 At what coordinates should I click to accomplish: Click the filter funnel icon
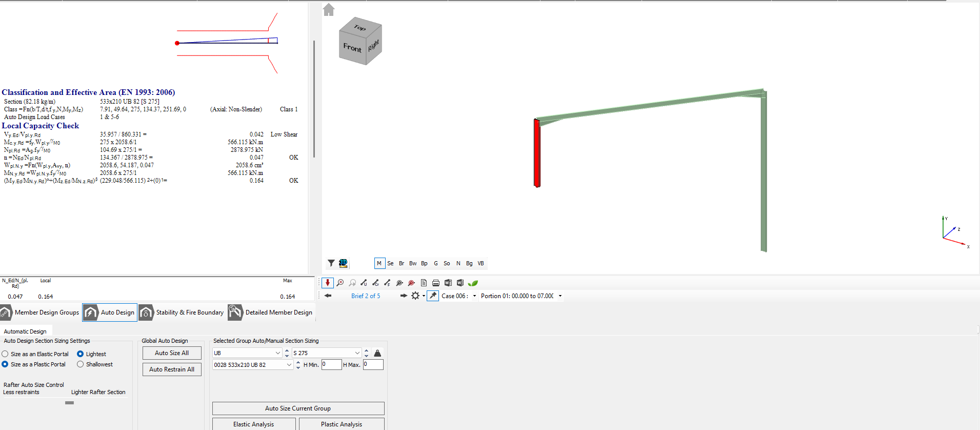point(331,263)
